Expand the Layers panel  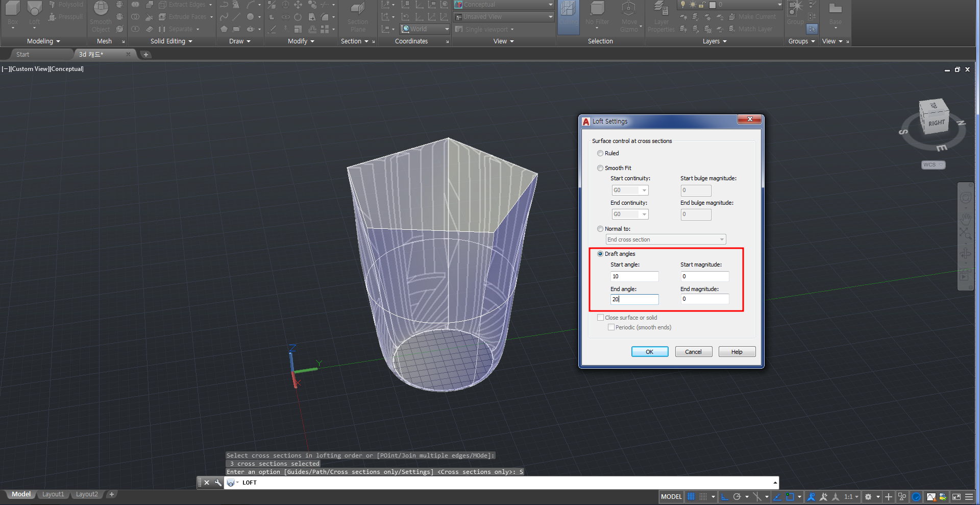coord(715,41)
